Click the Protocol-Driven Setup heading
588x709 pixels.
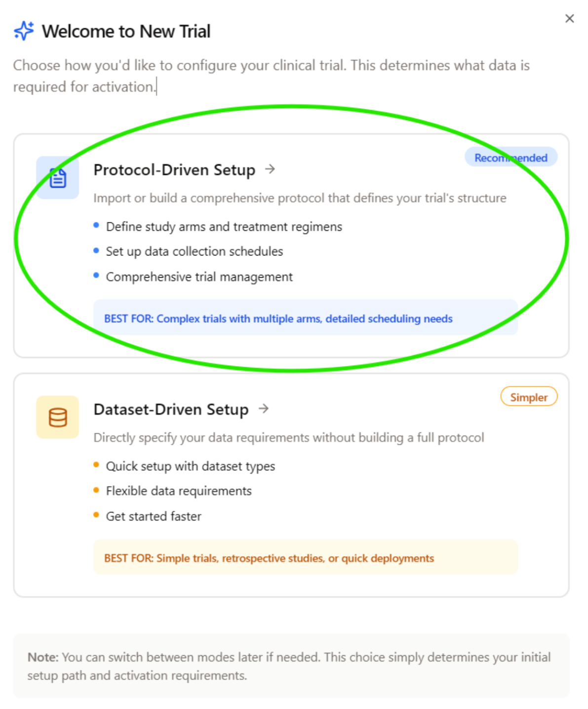174,169
